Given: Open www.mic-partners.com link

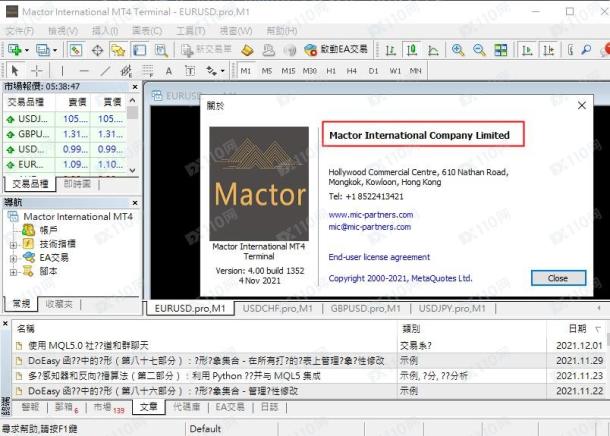Looking at the screenshot, I should pos(371,215).
